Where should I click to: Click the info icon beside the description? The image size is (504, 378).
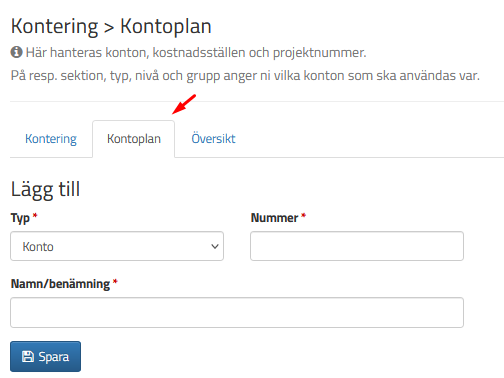(x=16, y=52)
